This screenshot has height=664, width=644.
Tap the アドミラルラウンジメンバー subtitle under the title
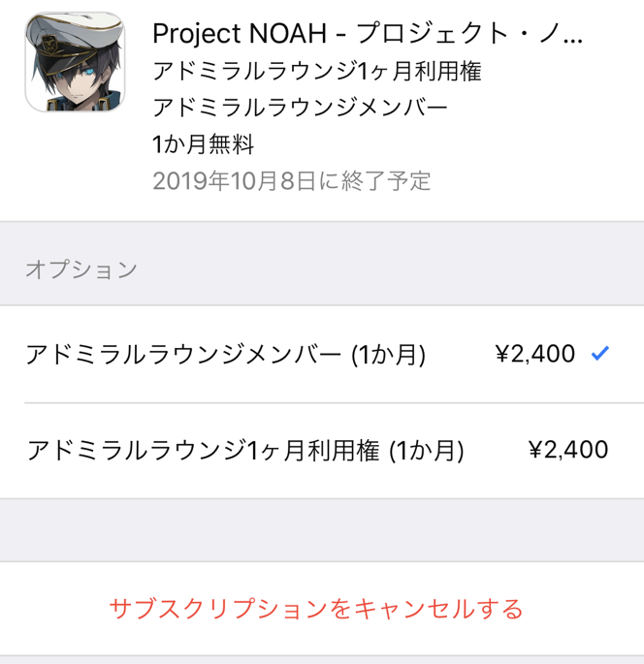coord(300,108)
